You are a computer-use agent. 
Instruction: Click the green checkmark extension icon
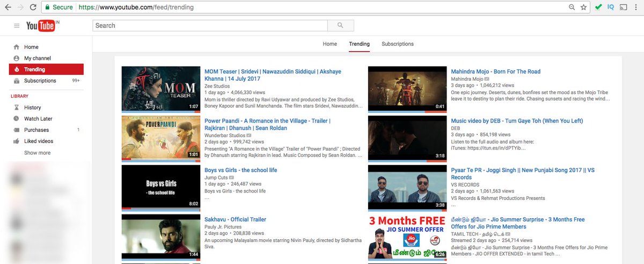[598, 8]
